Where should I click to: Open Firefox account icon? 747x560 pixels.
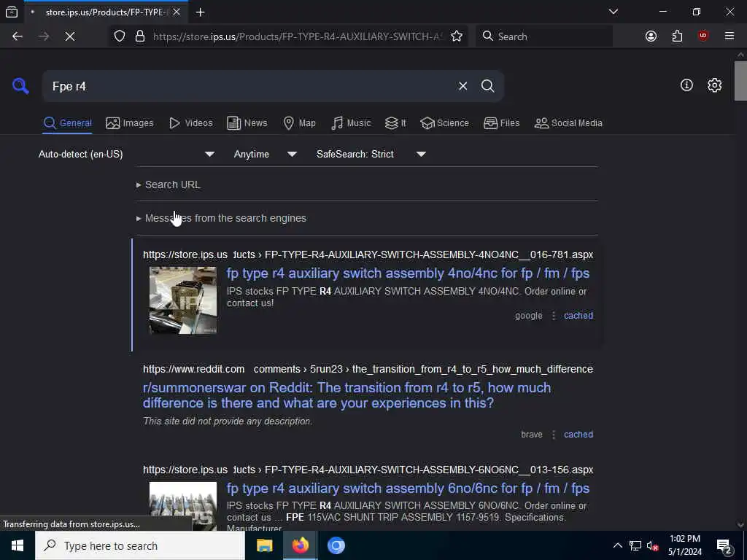651,36
